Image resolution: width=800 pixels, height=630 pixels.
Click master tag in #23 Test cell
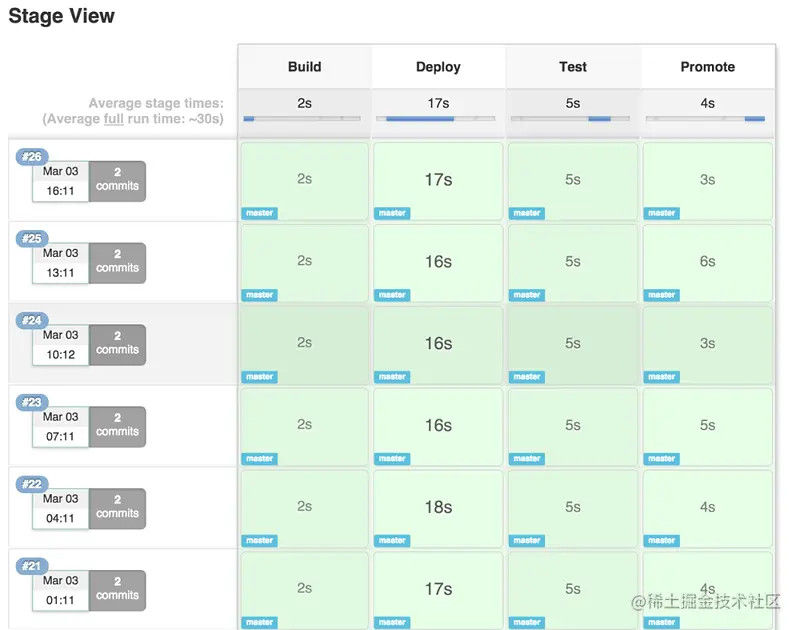(x=527, y=459)
